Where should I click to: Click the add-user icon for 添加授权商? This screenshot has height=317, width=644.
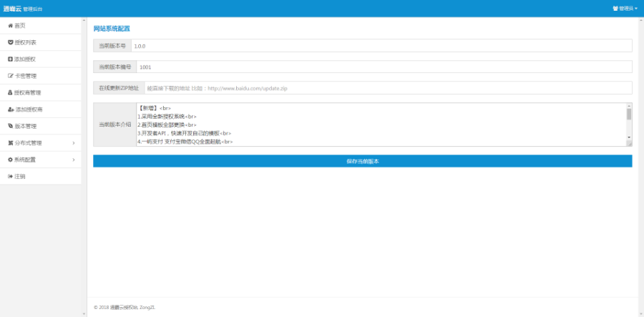point(11,109)
